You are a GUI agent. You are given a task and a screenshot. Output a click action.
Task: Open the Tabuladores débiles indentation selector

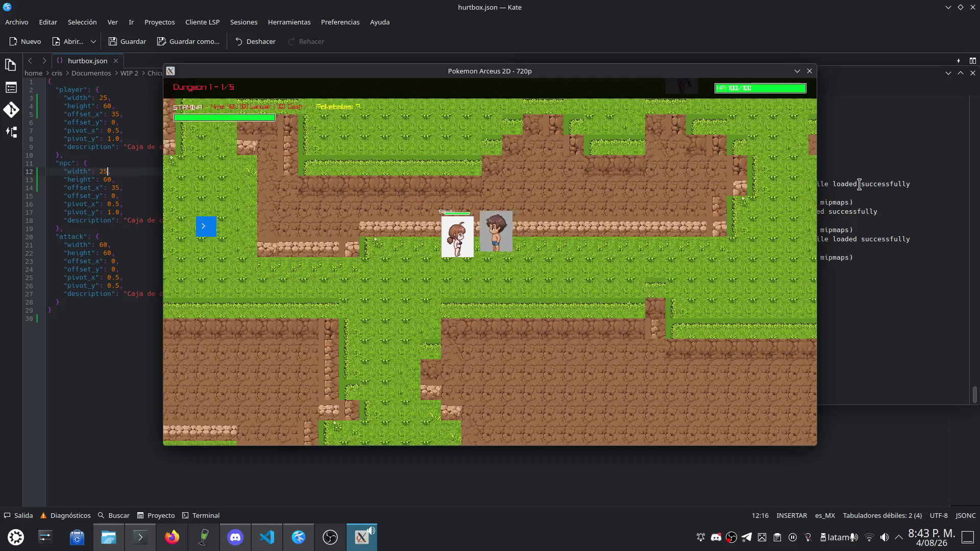pos(883,515)
